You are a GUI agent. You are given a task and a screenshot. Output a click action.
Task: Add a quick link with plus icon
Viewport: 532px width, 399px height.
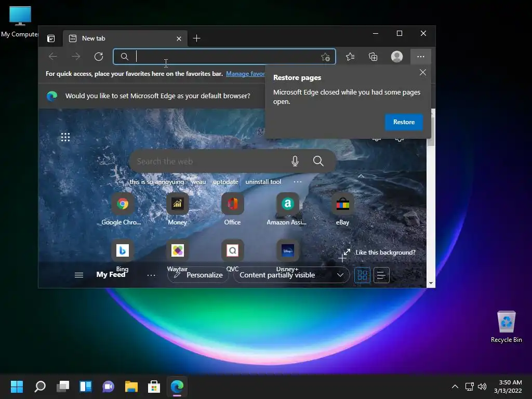click(x=342, y=259)
